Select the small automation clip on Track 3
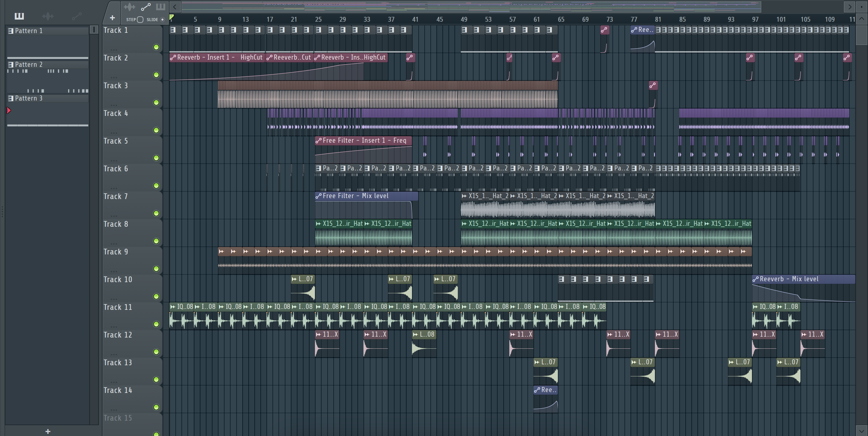 [653, 95]
